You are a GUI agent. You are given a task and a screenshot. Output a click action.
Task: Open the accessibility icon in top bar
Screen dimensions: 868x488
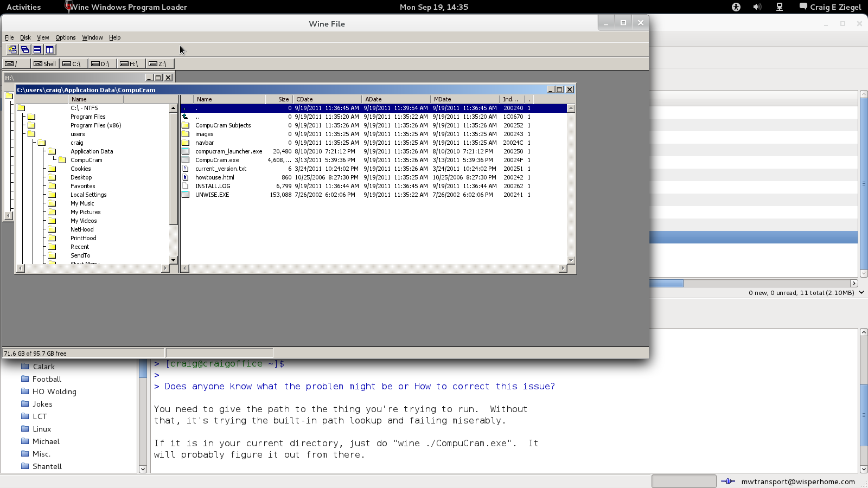point(736,7)
